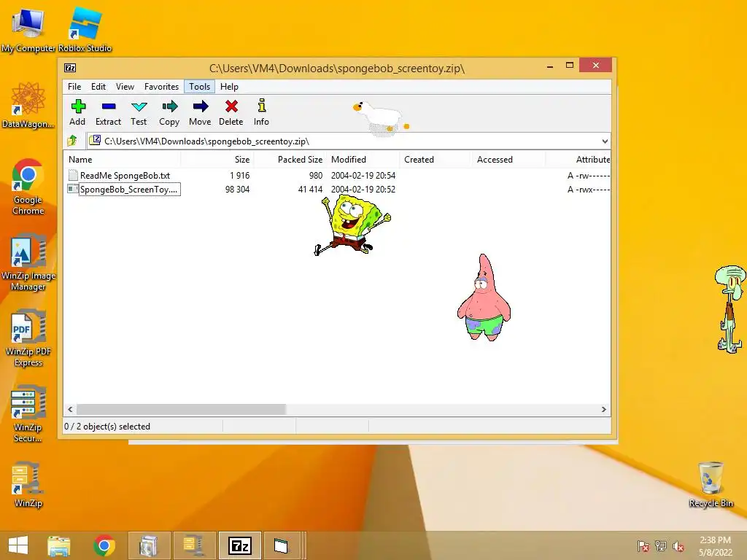Click the Recycle-bin app taskbar button

point(149,545)
